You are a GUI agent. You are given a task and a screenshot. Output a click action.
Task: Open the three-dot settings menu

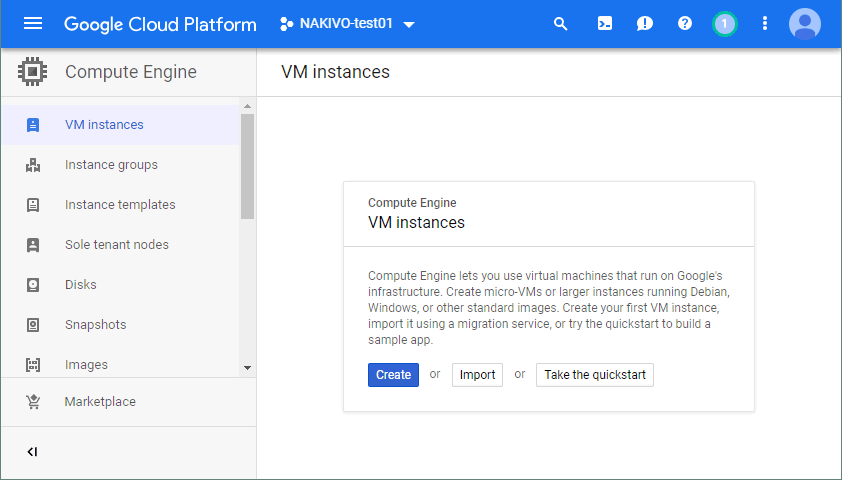click(765, 24)
